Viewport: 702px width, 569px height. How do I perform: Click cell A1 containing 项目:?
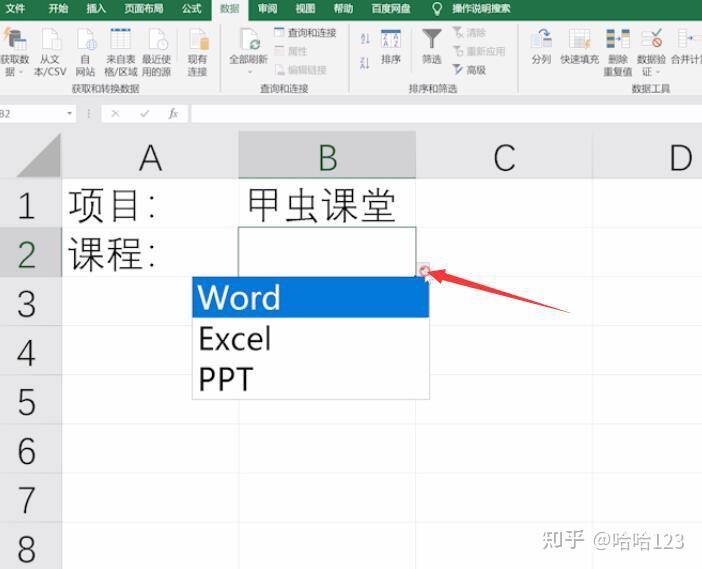tap(150, 204)
